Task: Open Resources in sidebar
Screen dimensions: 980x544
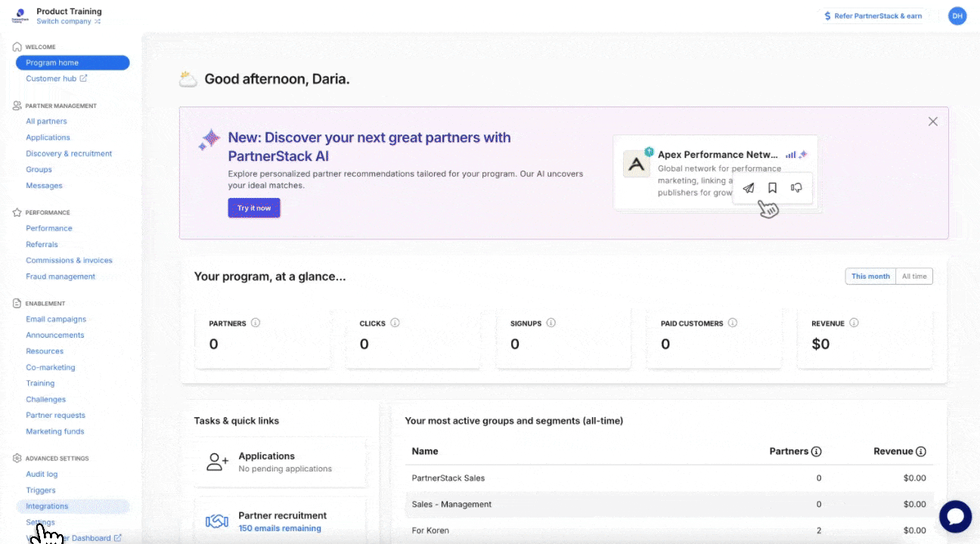Action: point(45,351)
